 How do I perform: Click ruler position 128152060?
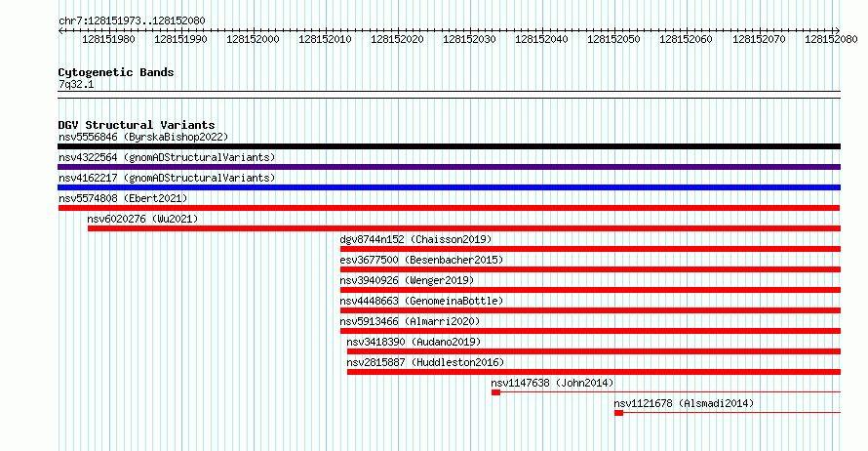(686, 39)
